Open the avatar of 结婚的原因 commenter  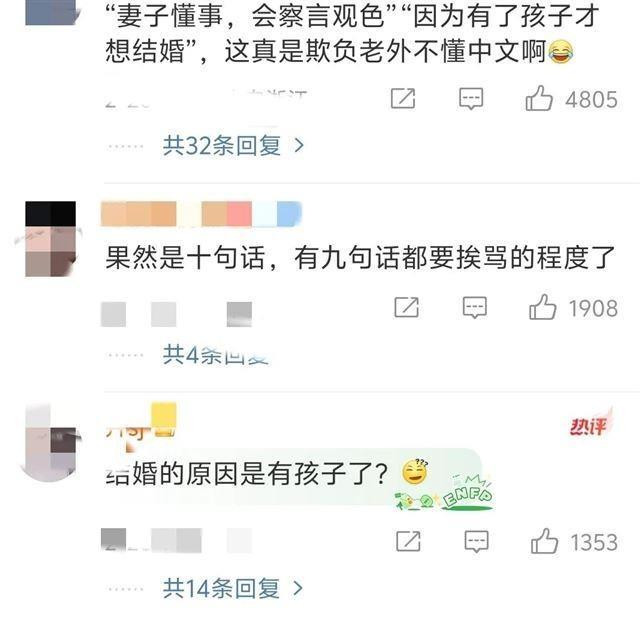tap(51, 443)
